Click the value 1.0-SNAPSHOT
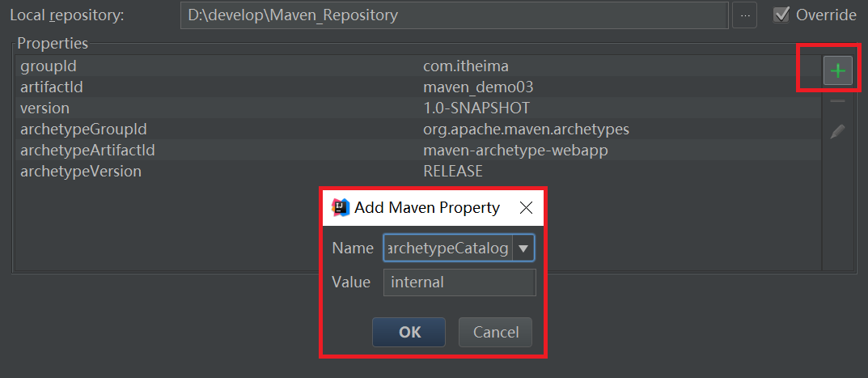Viewport: 868px width, 378px height. pyautogui.click(x=476, y=108)
